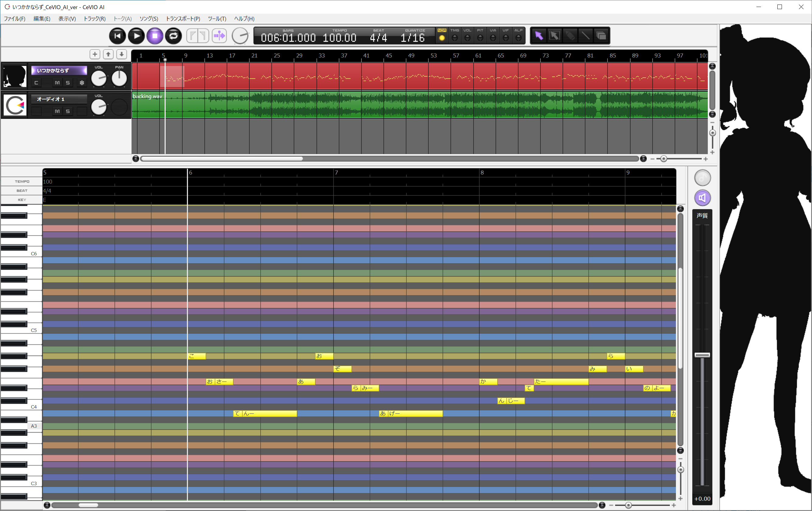The width and height of the screenshot is (812, 511).
Task: Click the overlay layers tool icon
Action: (x=601, y=36)
